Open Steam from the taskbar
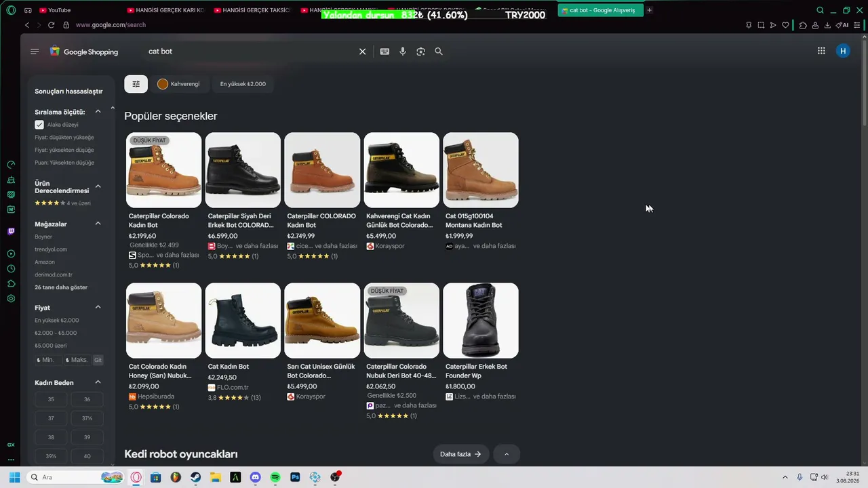This screenshot has width=868, height=488. 195,477
